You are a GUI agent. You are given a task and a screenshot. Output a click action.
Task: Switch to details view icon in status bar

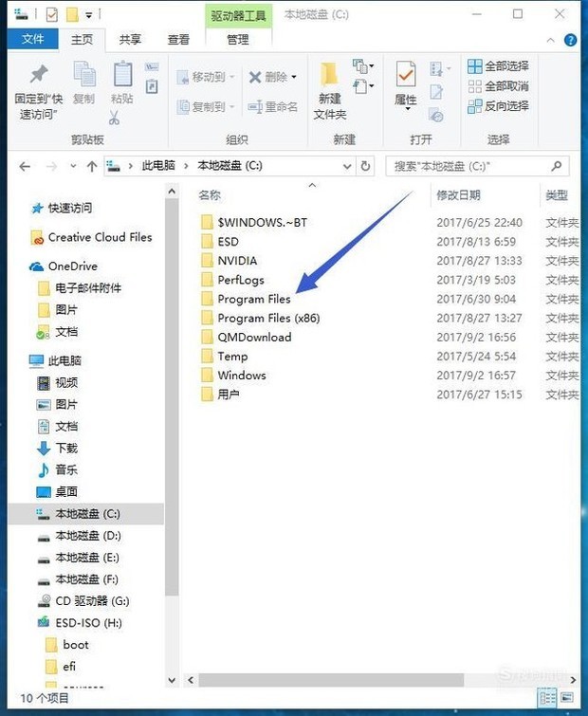[547, 697]
